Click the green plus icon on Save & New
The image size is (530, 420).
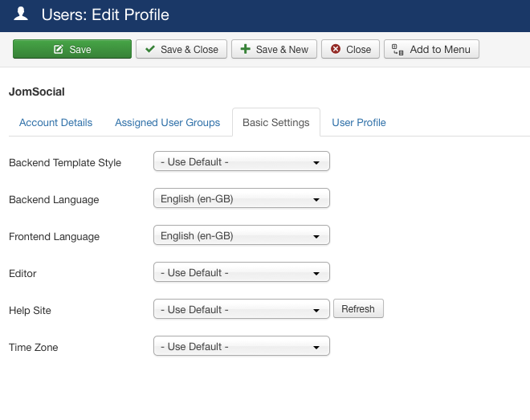pyautogui.click(x=246, y=49)
